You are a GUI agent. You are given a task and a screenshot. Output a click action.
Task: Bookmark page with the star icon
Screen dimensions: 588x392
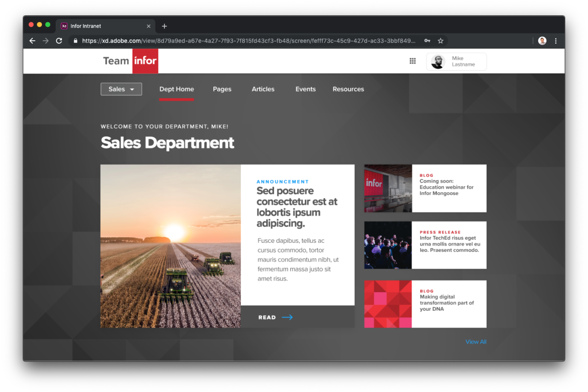click(x=440, y=41)
